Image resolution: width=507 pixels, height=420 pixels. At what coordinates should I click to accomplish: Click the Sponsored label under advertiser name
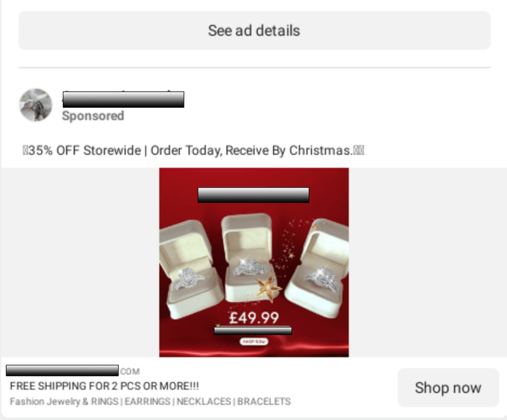(x=93, y=116)
